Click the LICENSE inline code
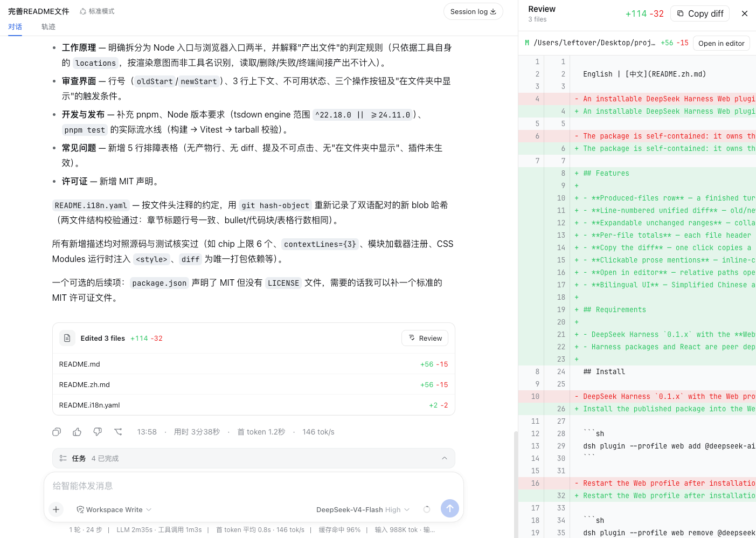This screenshot has width=756, height=538. pyautogui.click(x=283, y=283)
